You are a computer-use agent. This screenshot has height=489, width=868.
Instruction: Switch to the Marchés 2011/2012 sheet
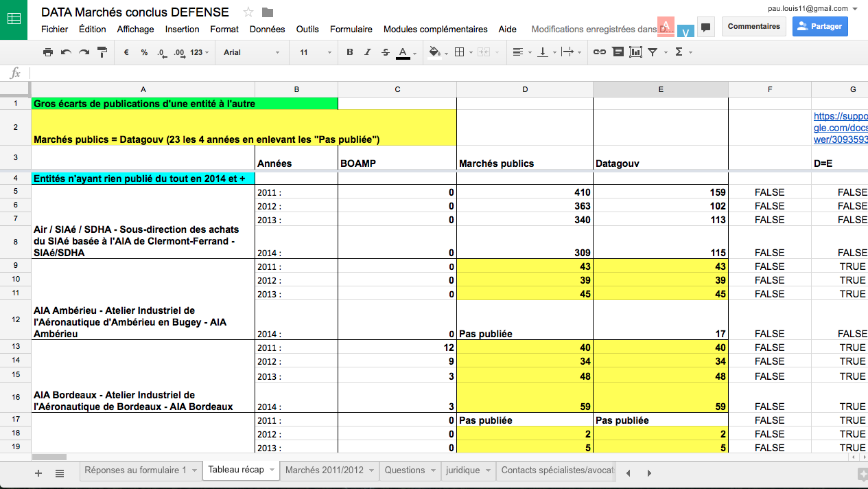[x=324, y=470]
